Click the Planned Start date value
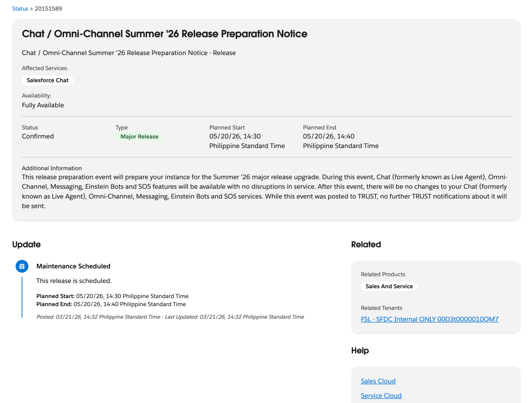This screenshot has height=403, width=532. tap(235, 136)
